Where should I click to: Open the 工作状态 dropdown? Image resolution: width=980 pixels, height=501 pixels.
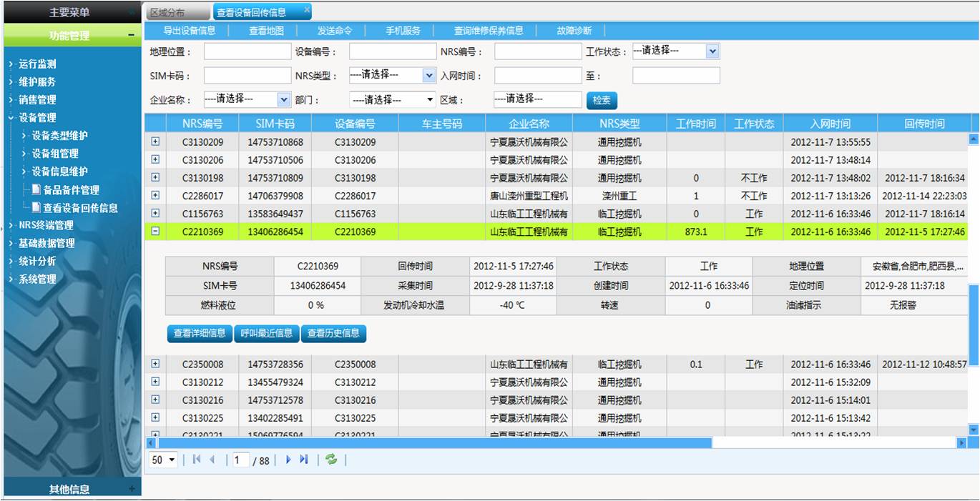(x=712, y=51)
